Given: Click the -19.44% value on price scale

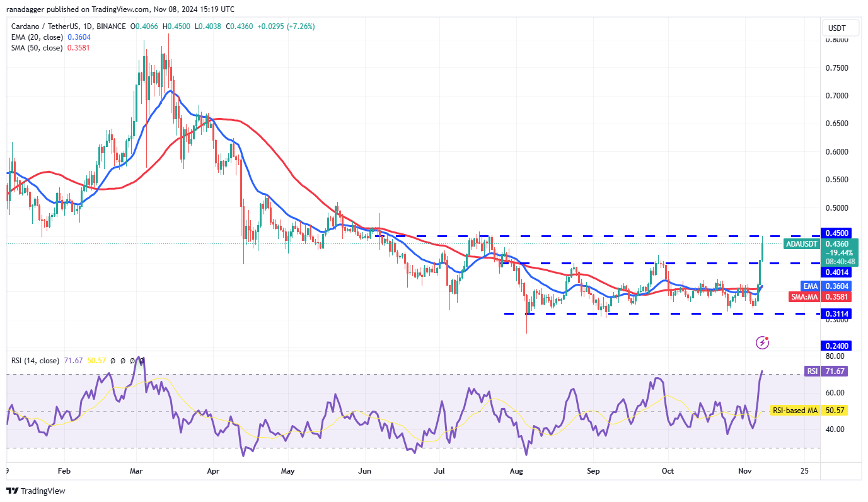Looking at the screenshot, I should pyautogui.click(x=838, y=253).
